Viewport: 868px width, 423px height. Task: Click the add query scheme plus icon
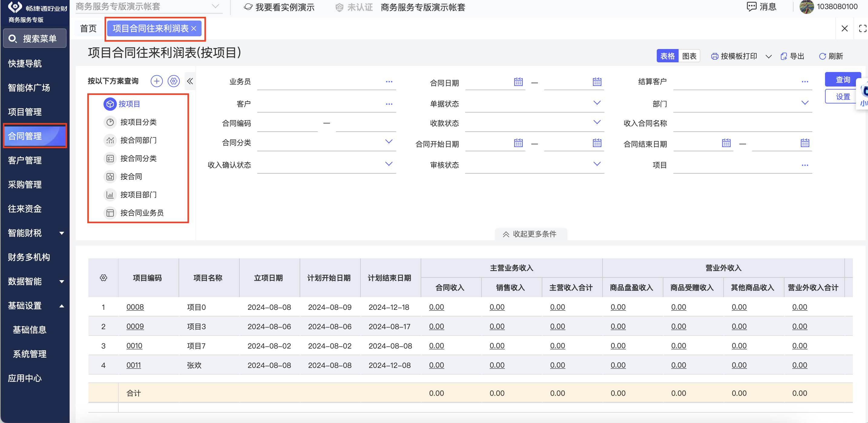click(156, 81)
